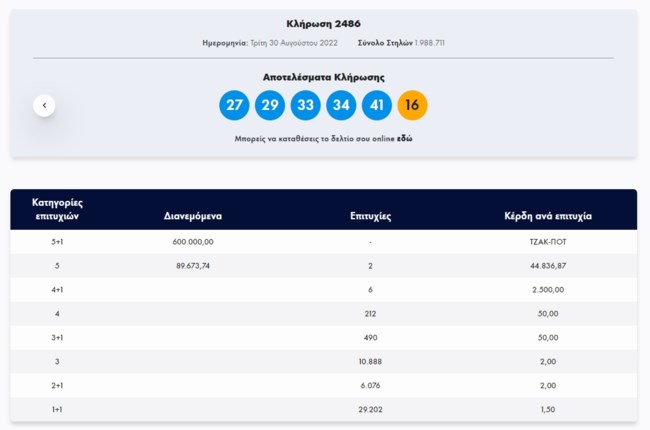This screenshot has width=650, height=430.
Task: Click the 'Κέρδη ανά επιτυχία' column header
Action: point(549,215)
